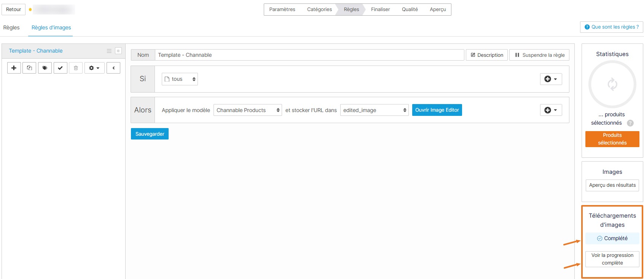644x279 pixels.
Task: Open the Finaliser step
Action: [380, 10]
